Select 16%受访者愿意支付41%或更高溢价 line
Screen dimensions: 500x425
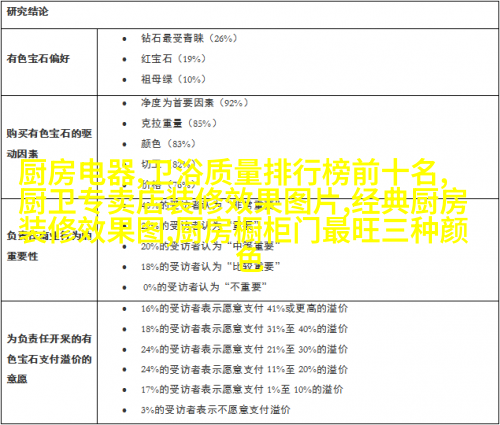click(244, 309)
